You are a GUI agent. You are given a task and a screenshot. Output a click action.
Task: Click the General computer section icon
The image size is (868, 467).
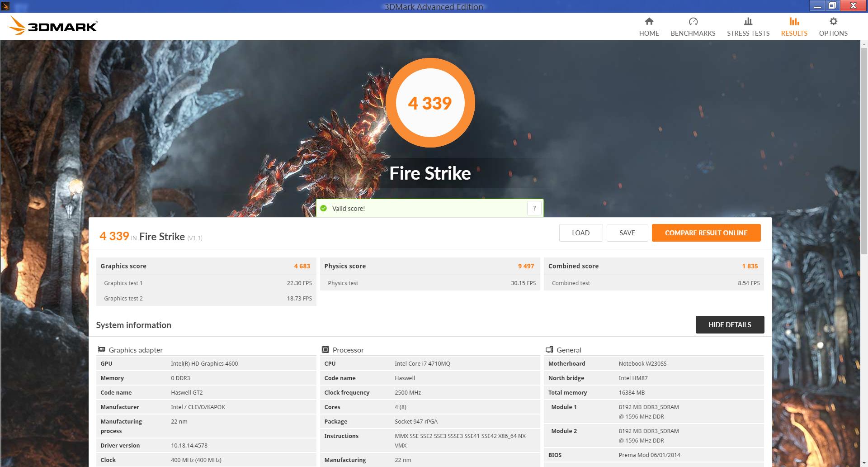pyautogui.click(x=549, y=350)
